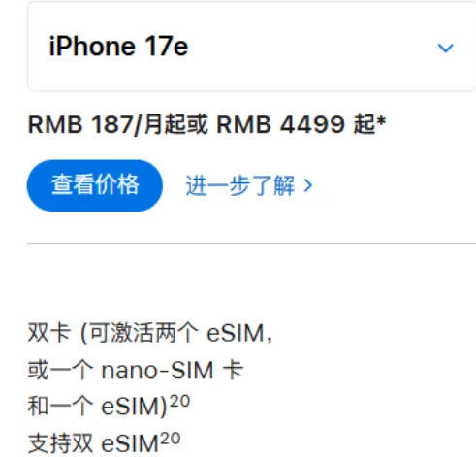Image resolution: width=476 pixels, height=457 pixels.
Task: Click the iPhone 17e label text
Action: (x=118, y=47)
